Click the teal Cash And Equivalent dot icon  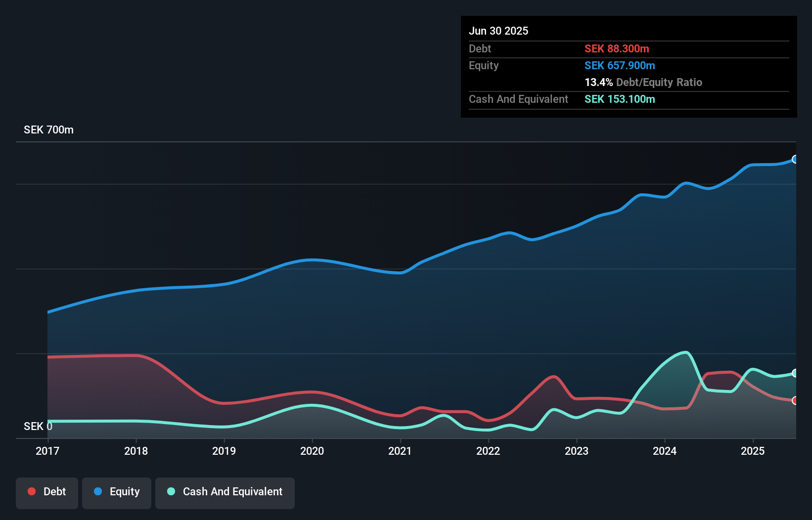pos(171,491)
